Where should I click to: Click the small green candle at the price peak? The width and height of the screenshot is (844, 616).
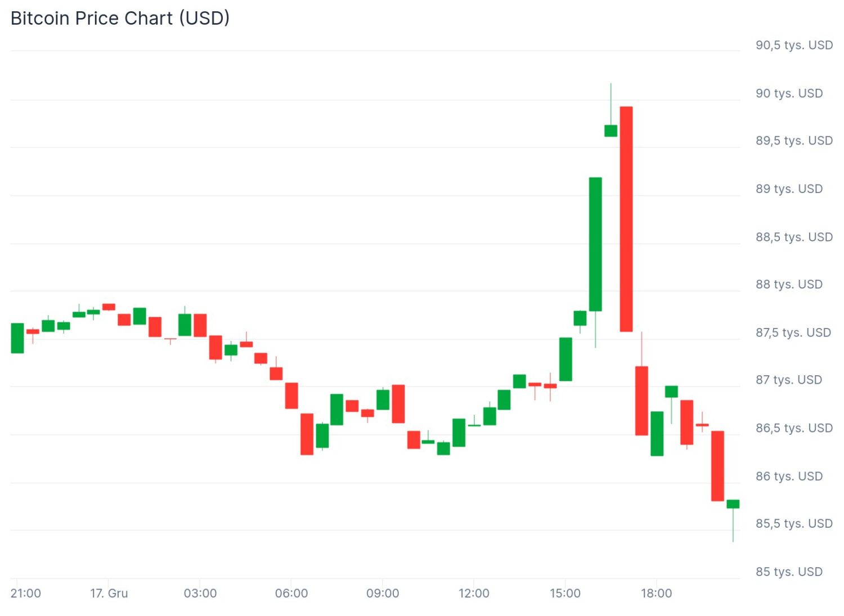[610, 131]
